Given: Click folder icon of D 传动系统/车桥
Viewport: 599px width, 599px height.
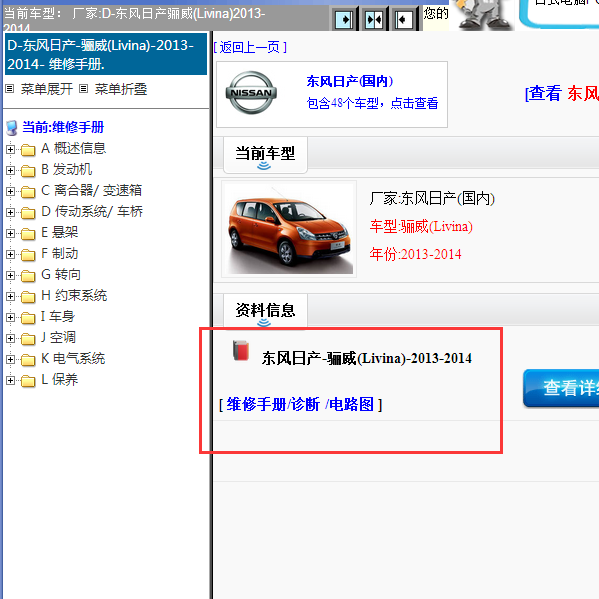Looking at the screenshot, I should pos(28,213).
